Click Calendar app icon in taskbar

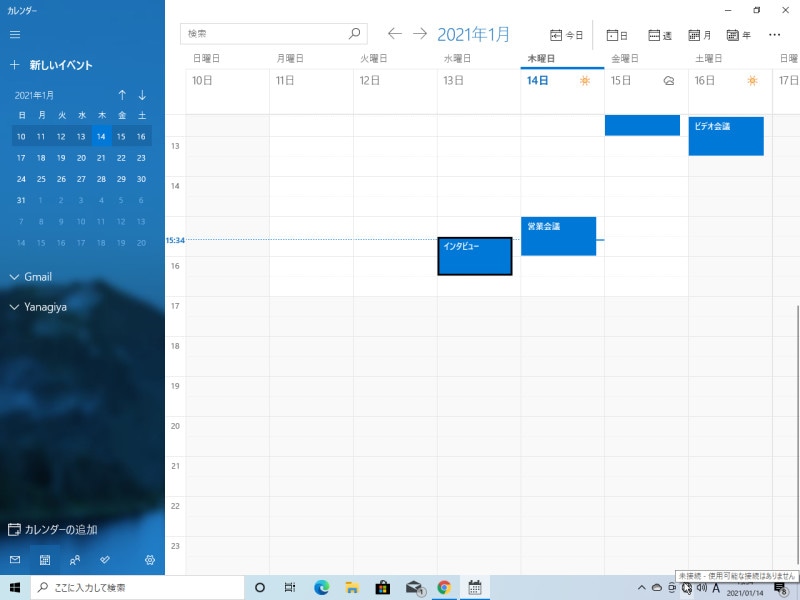tap(475, 588)
